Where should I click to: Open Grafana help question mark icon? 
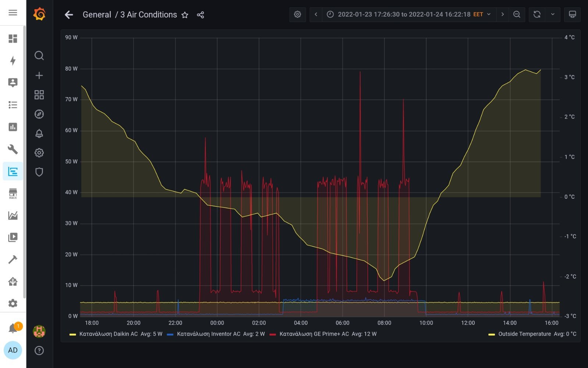[x=39, y=350]
